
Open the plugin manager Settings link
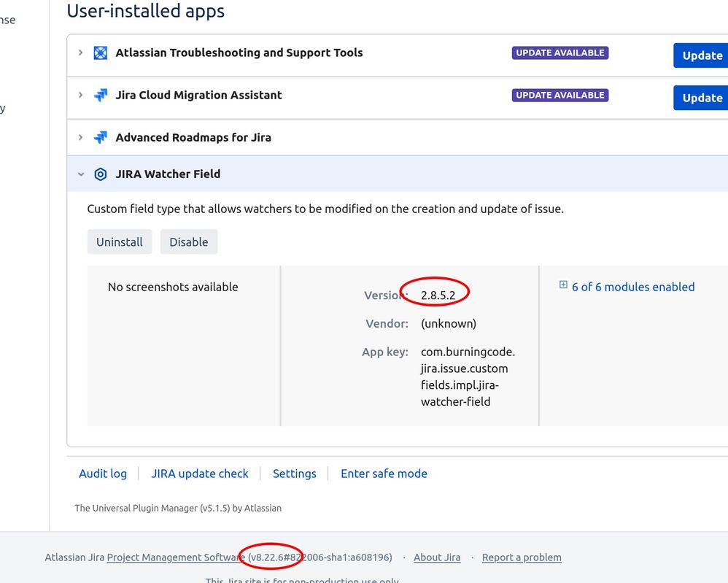pos(295,474)
